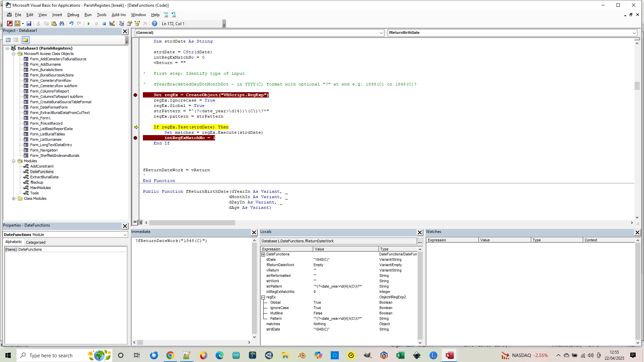
Task: Click the Save toolbar icon
Action: pyautogui.click(x=29, y=23)
